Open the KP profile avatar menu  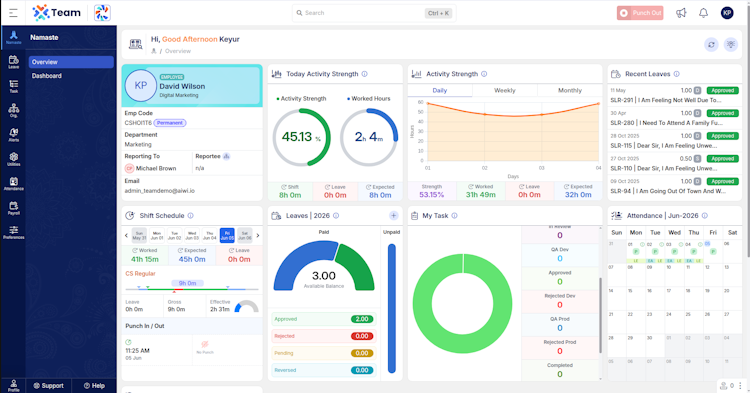pyautogui.click(x=727, y=13)
